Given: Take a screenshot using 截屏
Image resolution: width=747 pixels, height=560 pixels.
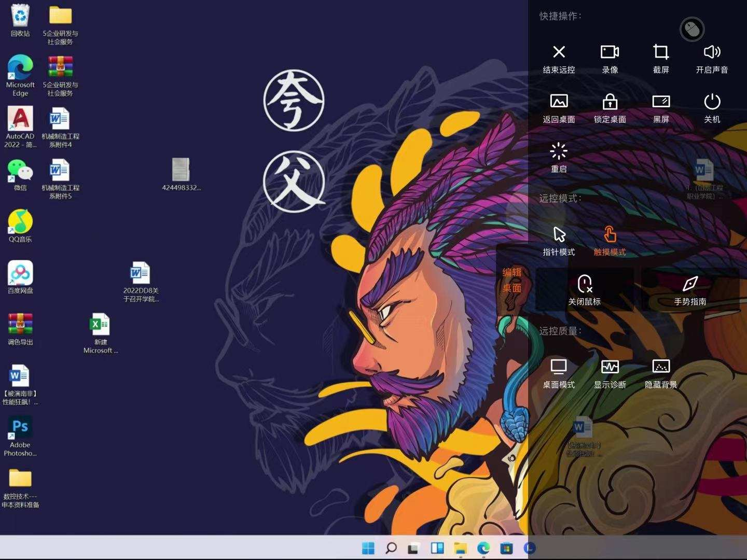Looking at the screenshot, I should (x=661, y=59).
